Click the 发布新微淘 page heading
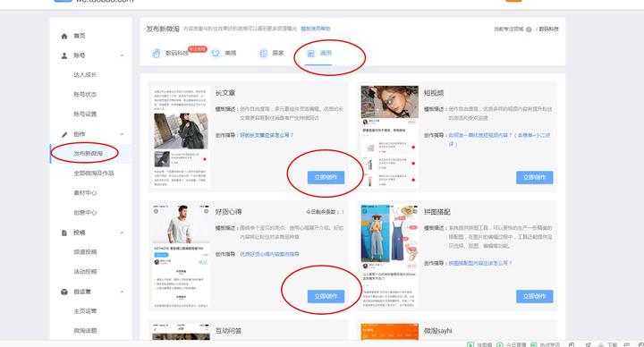 [x=163, y=29]
